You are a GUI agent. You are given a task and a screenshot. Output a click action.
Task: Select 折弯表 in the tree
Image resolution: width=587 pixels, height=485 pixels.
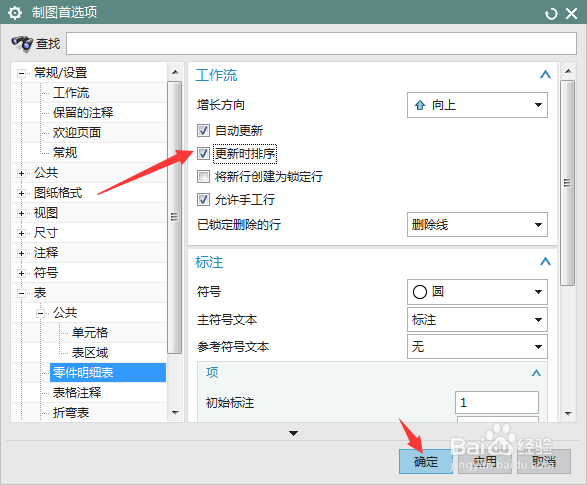(x=71, y=412)
